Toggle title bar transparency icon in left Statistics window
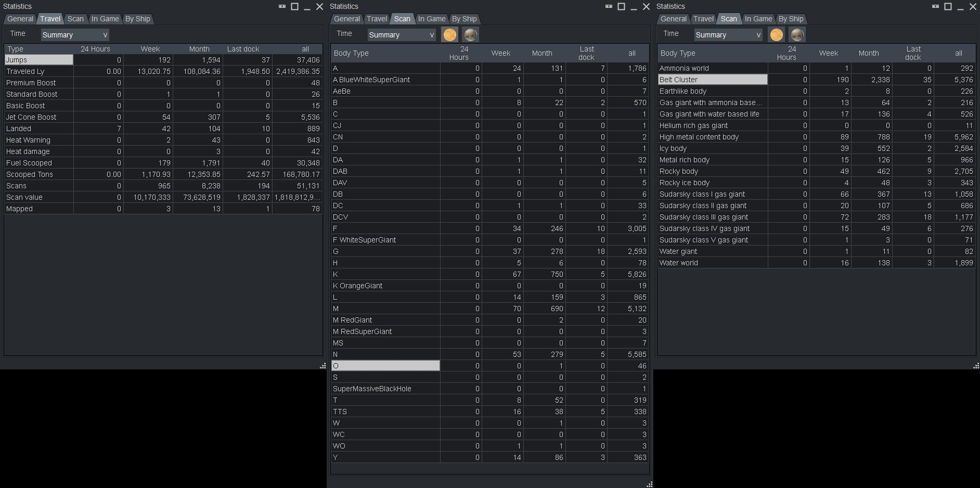 click(282, 6)
